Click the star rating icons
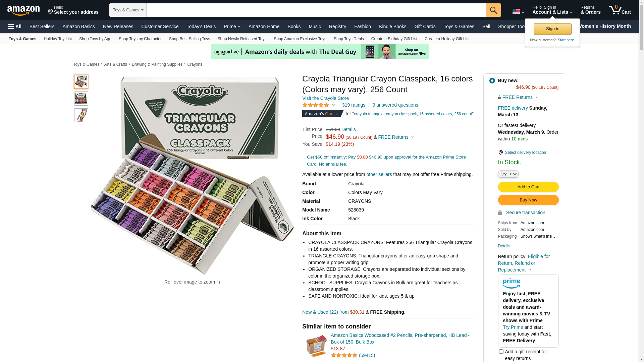644x362 pixels. pyautogui.click(x=316, y=105)
